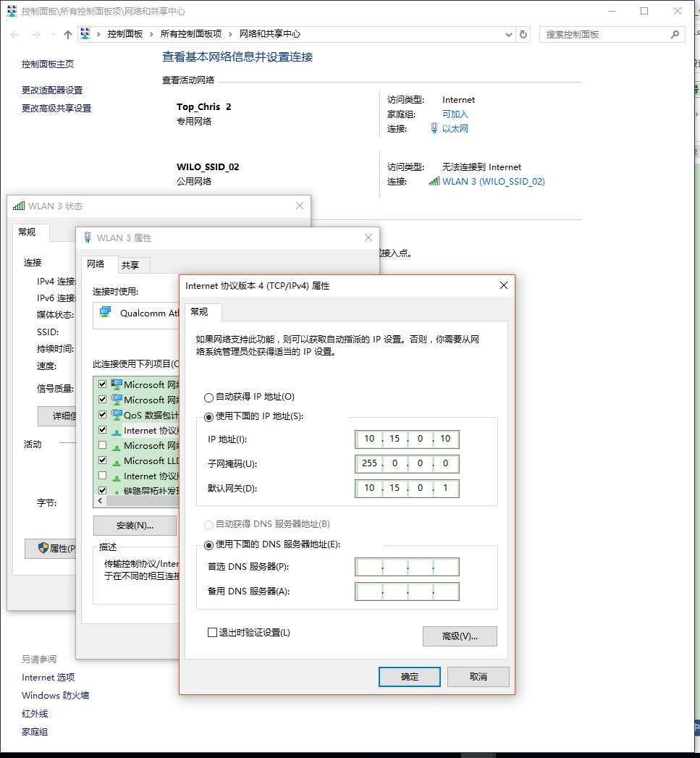Open 更改高级共享设置 link
Image resolution: width=700 pixels, height=758 pixels.
pyautogui.click(x=56, y=108)
